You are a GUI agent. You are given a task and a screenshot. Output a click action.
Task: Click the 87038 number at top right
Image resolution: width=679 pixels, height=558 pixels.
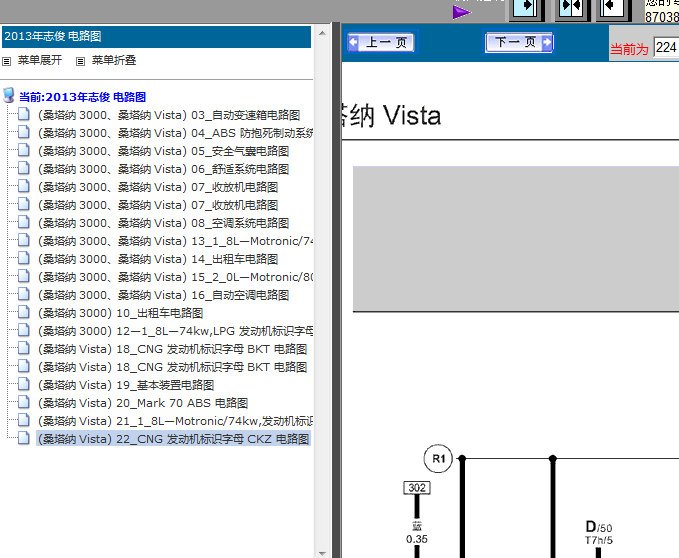[662, 17]
